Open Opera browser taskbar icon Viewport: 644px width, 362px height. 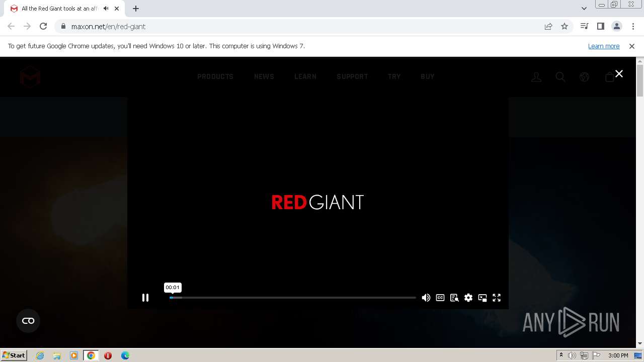tap(108, 355)
